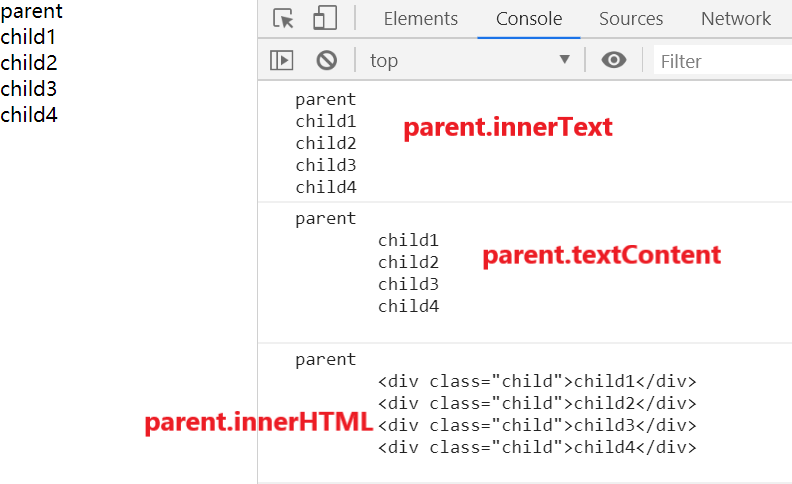The height and width of the screenshot is (484, 792).
Task: Click "child3" in the page content
Action: pyautogui.click(x=29, y=89)
